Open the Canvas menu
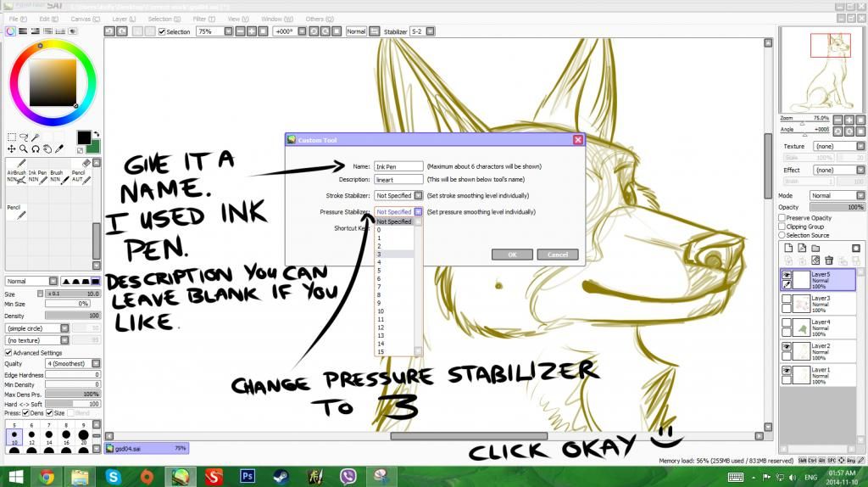The height and width of the screenshot is (487, 868). coord(81,18)
